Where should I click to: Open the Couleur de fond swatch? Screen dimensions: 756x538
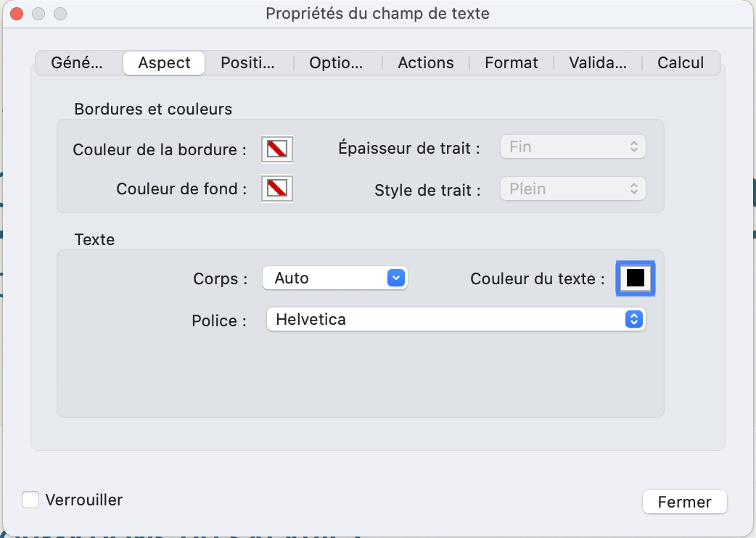[x=277, y=188]
